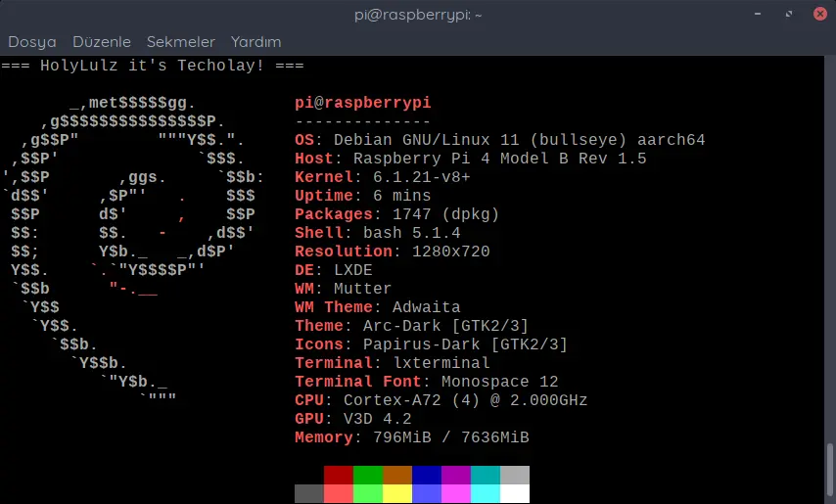
Task: Click the bright yellow color block
Action: 397,493
